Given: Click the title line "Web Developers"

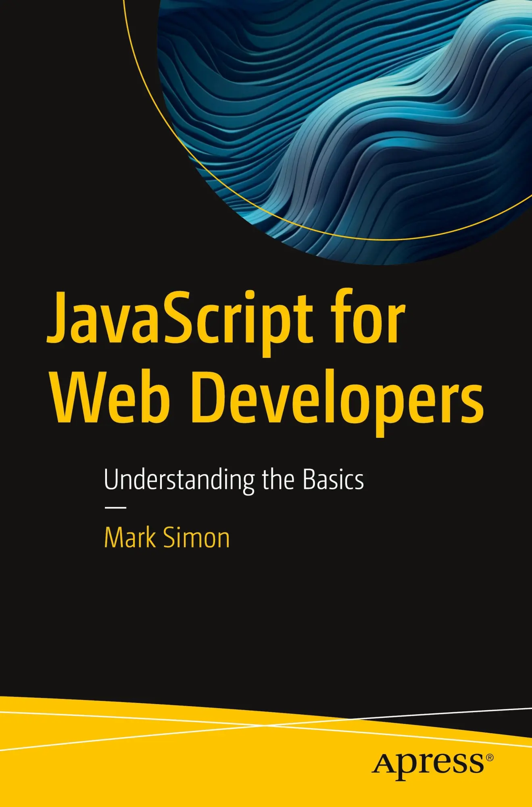Looking at the screenshot, I should click(267, 403).
